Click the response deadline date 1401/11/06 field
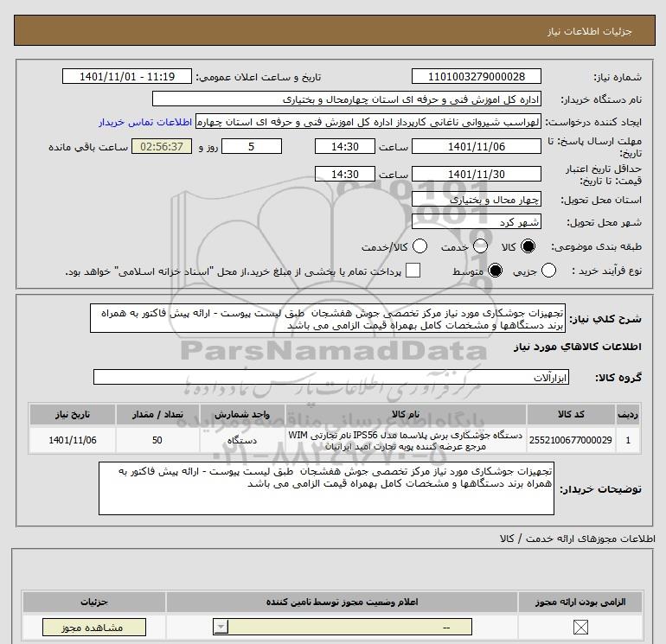666x644 pixels. click(x=476, y=146)
